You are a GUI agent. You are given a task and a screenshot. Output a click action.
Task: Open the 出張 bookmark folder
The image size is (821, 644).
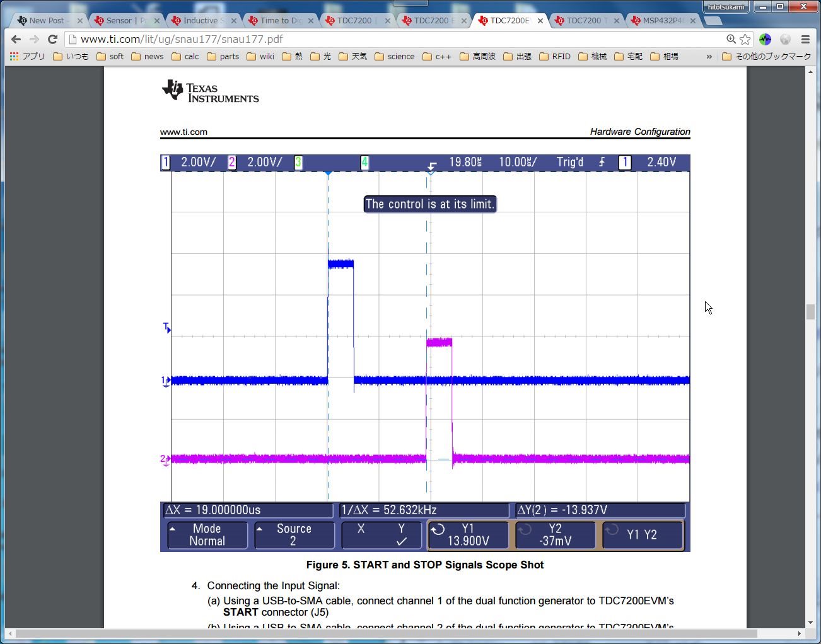tap(518, 56)
